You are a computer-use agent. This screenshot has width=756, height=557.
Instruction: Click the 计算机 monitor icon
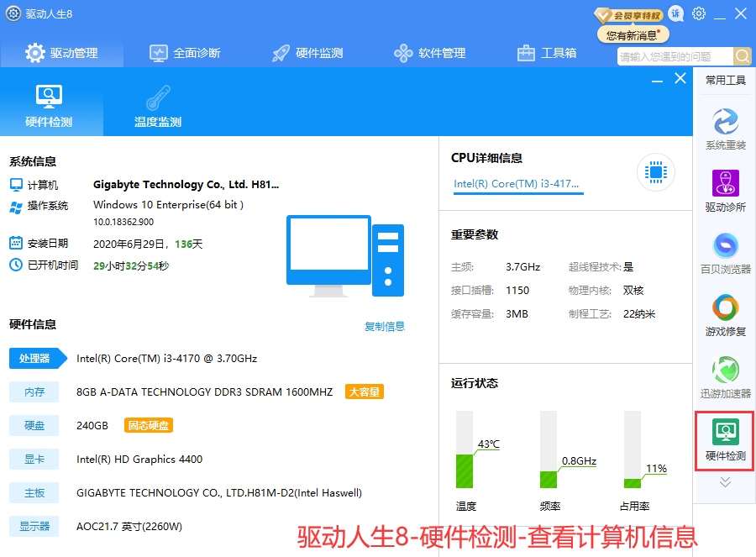(x=16, y=185)
